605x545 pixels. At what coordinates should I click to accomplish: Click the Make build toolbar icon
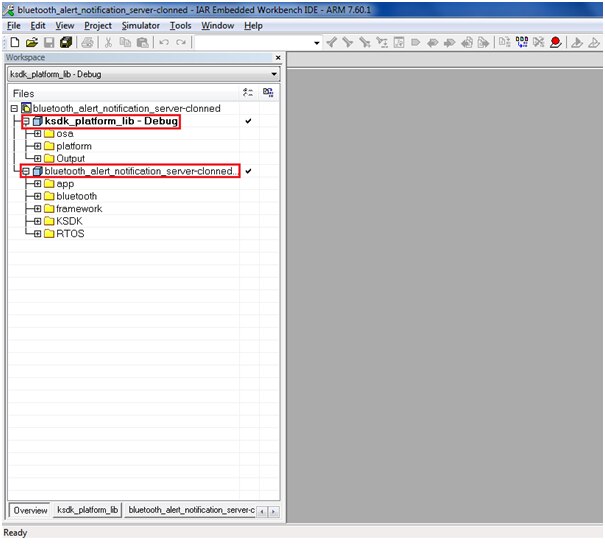[x=521, y=43]
